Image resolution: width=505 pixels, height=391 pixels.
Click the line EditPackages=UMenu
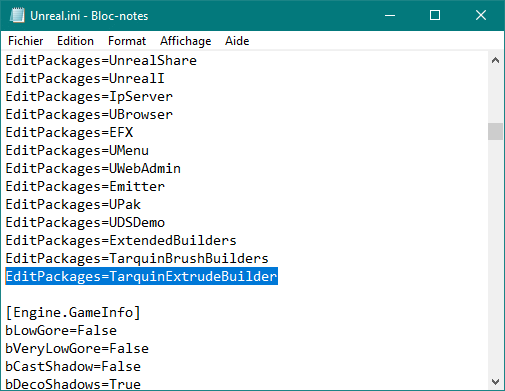[x=77, y=151]
